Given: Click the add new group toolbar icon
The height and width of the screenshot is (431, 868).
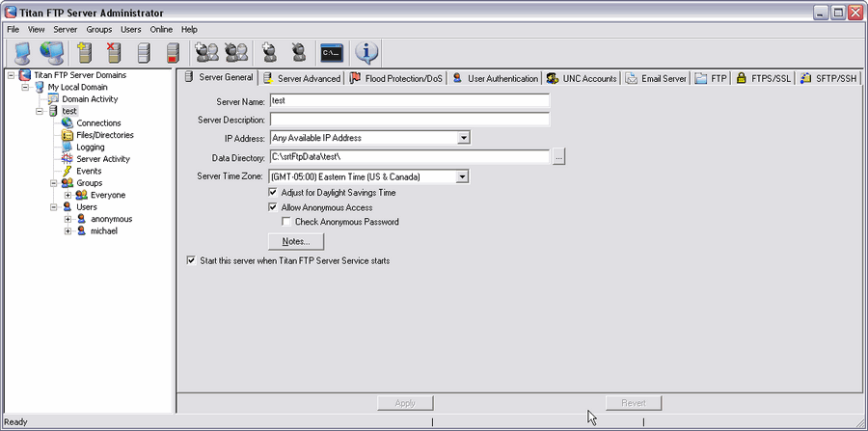Looking at the screenshot, I should pyautogui.click(x=206, y=52).
